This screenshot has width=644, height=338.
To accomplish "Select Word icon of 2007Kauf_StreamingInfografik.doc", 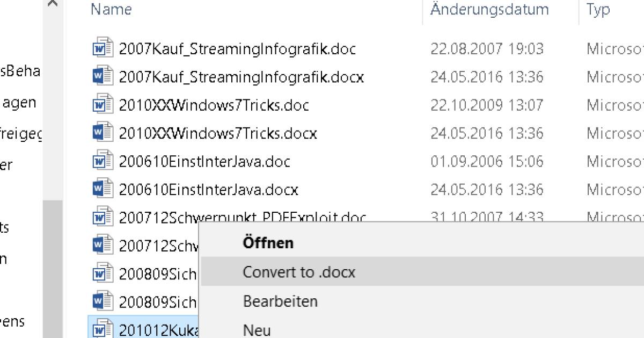I will 103,49.
